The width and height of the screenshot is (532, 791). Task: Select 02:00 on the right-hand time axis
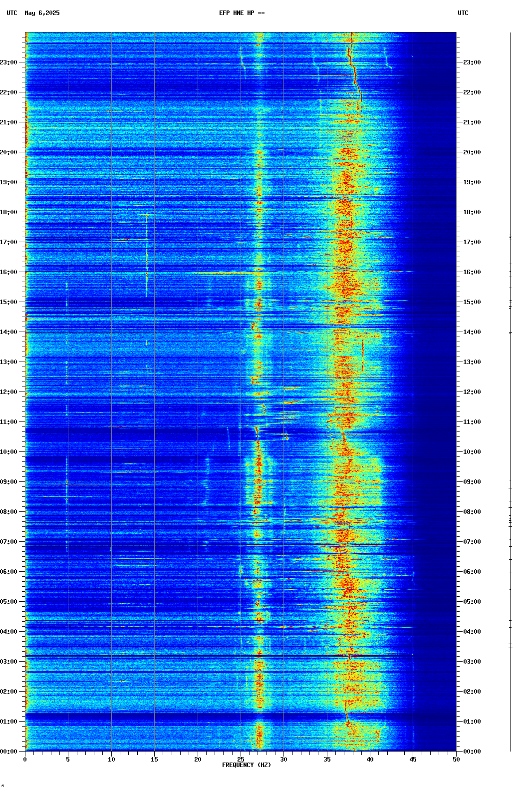[472, 692]
